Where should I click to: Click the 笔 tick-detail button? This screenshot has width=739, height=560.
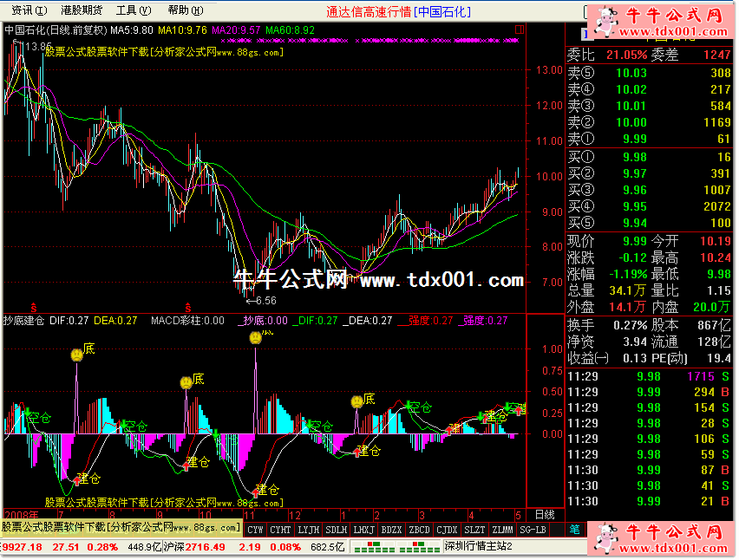(574, 530)
